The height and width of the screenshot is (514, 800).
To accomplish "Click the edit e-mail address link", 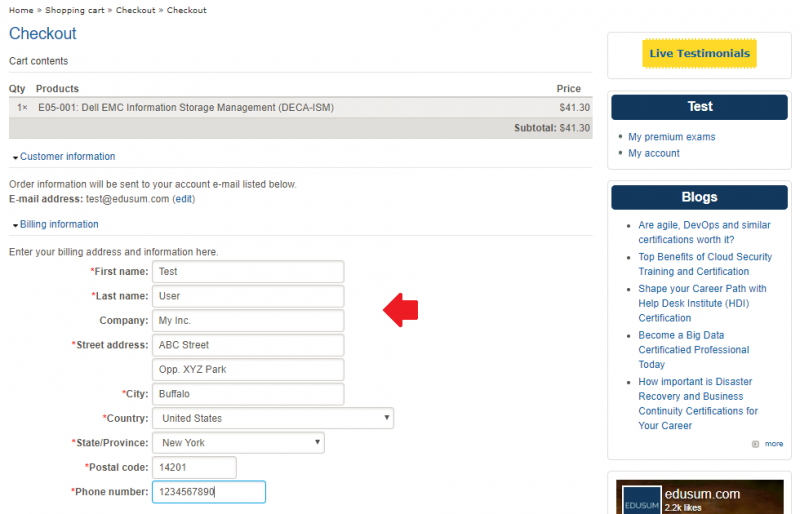I will pos(183,199).
